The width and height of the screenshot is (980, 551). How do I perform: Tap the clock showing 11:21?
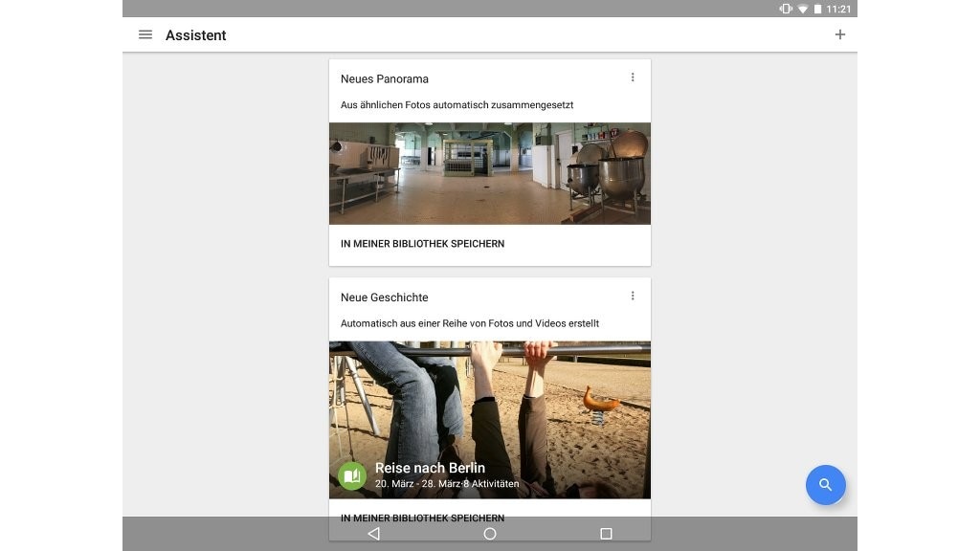(839, 8)
